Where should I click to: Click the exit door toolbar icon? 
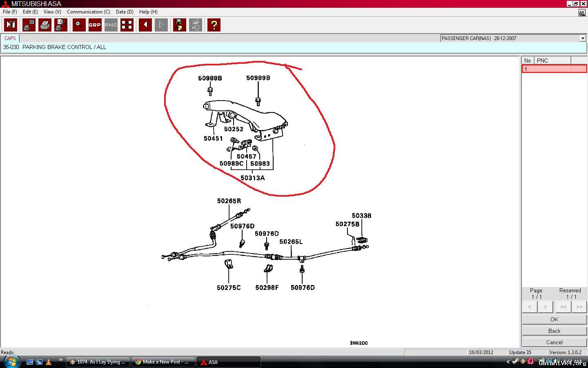pos(11,25)
